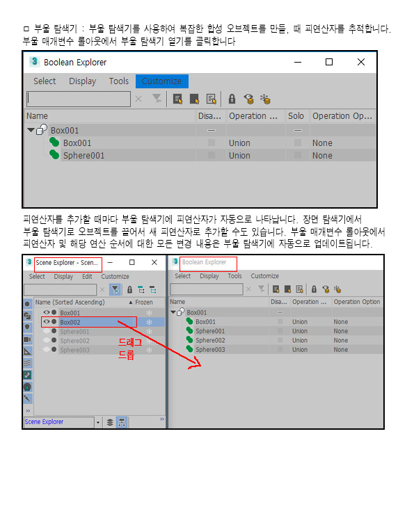Toggle the eye visibility of Box001 in Scene Explorer
Screen dimensions: 414x532
point(47,312)
